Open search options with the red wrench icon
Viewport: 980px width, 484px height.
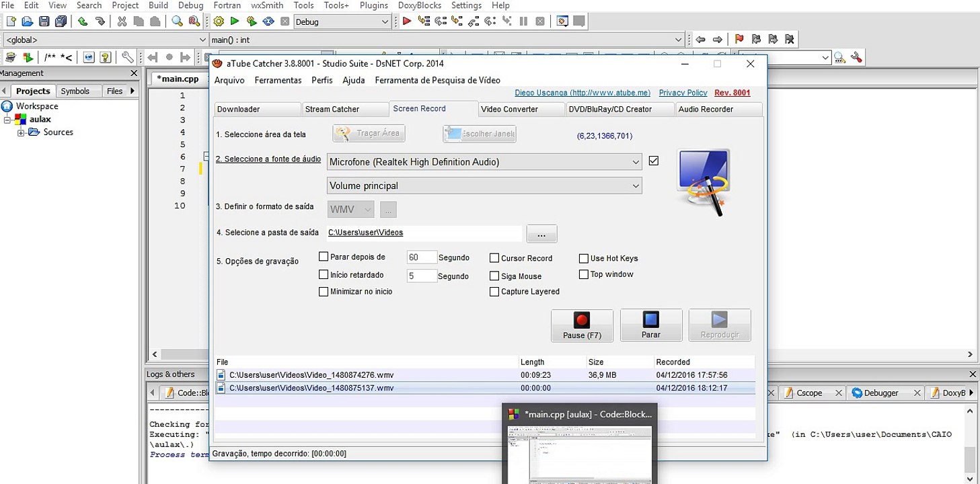(x=857, y=58)
